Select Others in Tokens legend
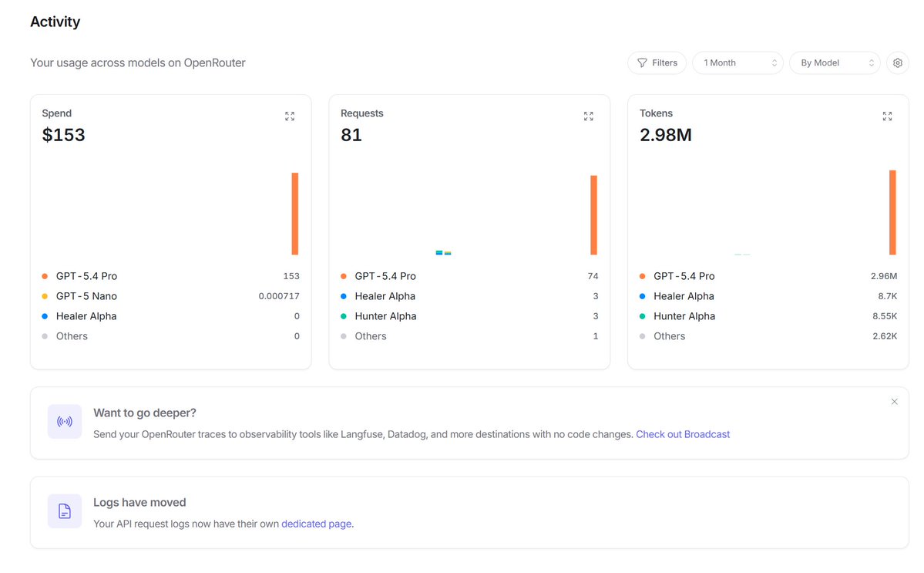Viewport: 924px width, 573px height. 670,336
